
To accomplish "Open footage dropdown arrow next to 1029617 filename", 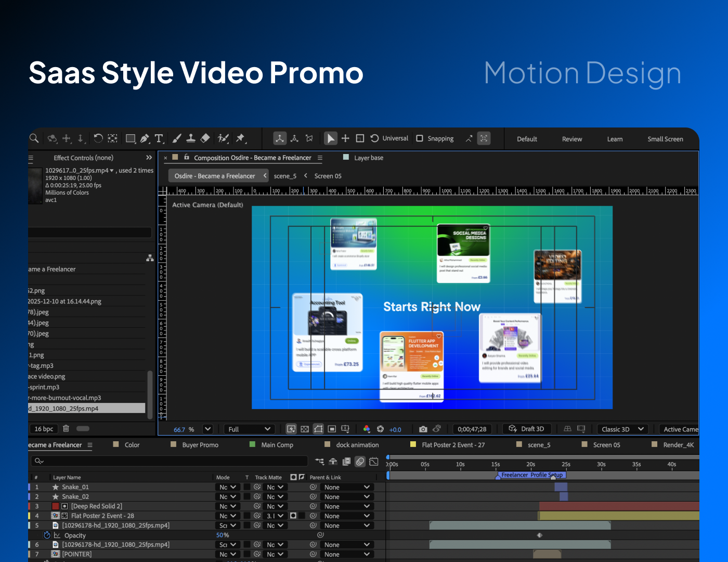I will 112,171.
